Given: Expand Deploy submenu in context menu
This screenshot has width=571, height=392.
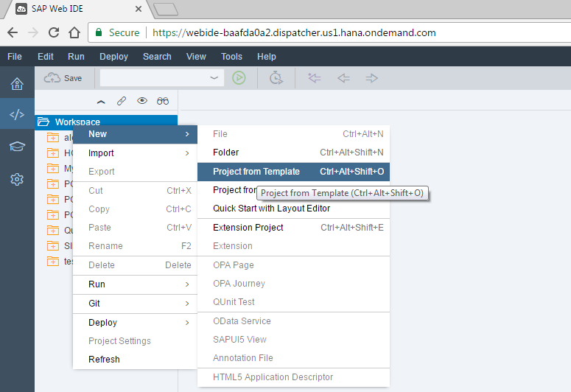Looking at the screenshot, I should pos(135,323).
